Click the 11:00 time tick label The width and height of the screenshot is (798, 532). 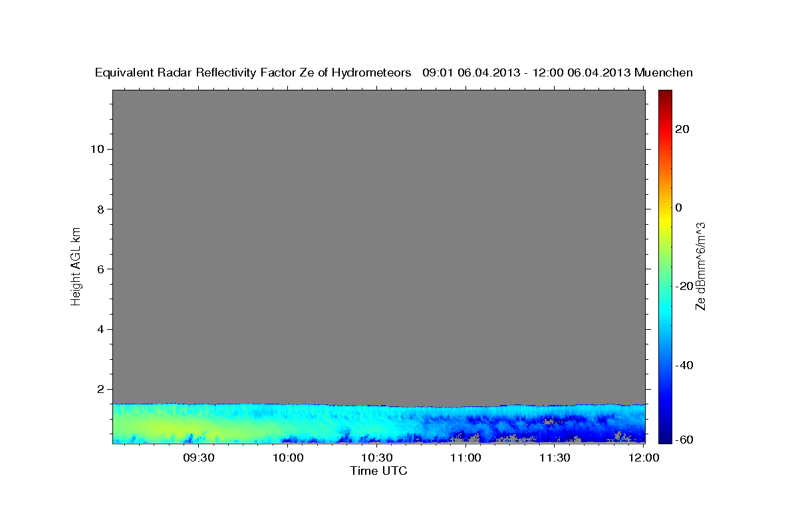click(466, 458)
